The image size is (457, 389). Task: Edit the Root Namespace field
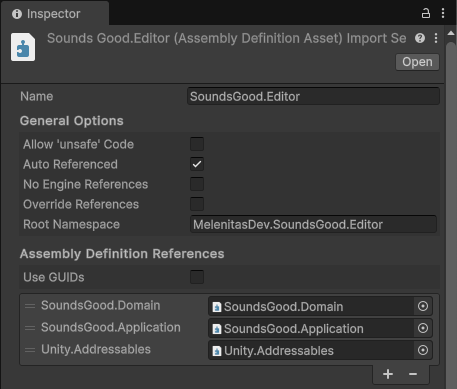coord(313,224)
